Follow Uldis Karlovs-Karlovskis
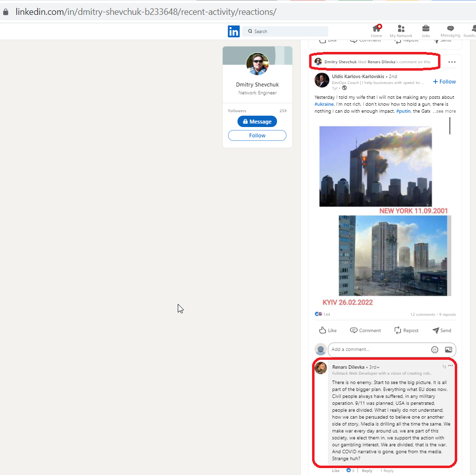 click(x=444, y=82)
